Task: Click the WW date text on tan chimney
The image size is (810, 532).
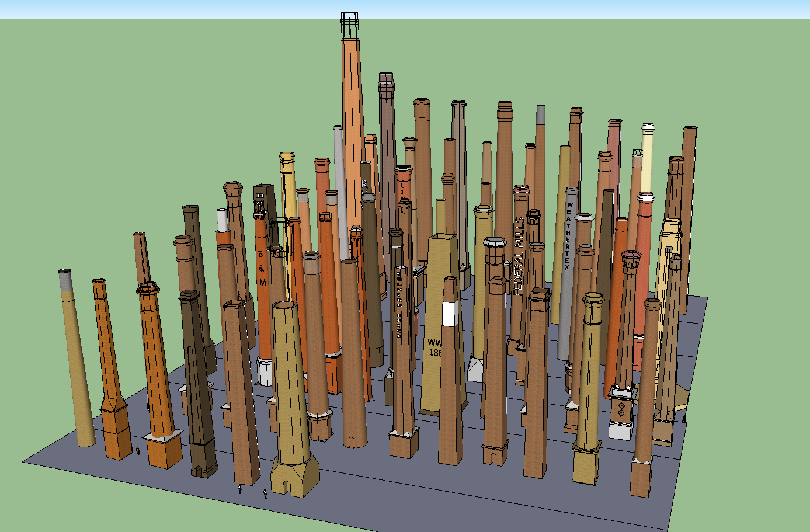Action: click(x=435, y=347)
